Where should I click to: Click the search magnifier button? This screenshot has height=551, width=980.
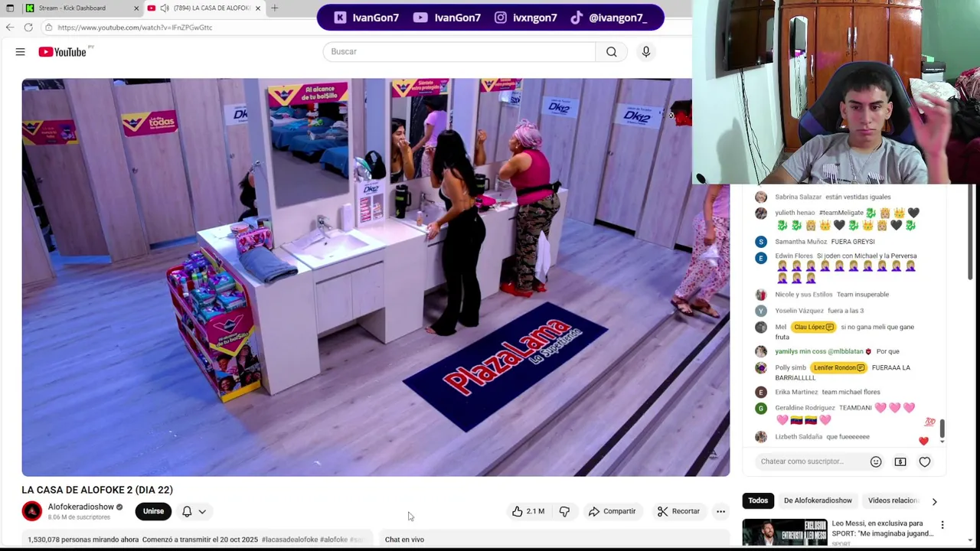[x=611, y=52]
